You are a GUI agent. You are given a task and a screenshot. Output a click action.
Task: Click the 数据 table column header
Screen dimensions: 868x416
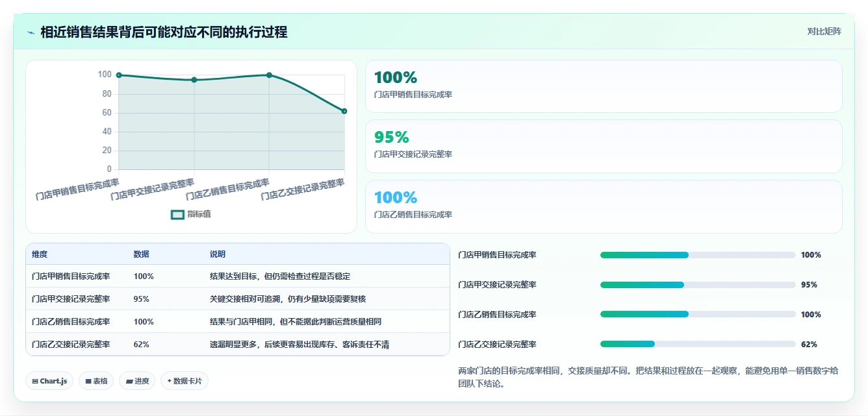(142, 254)
